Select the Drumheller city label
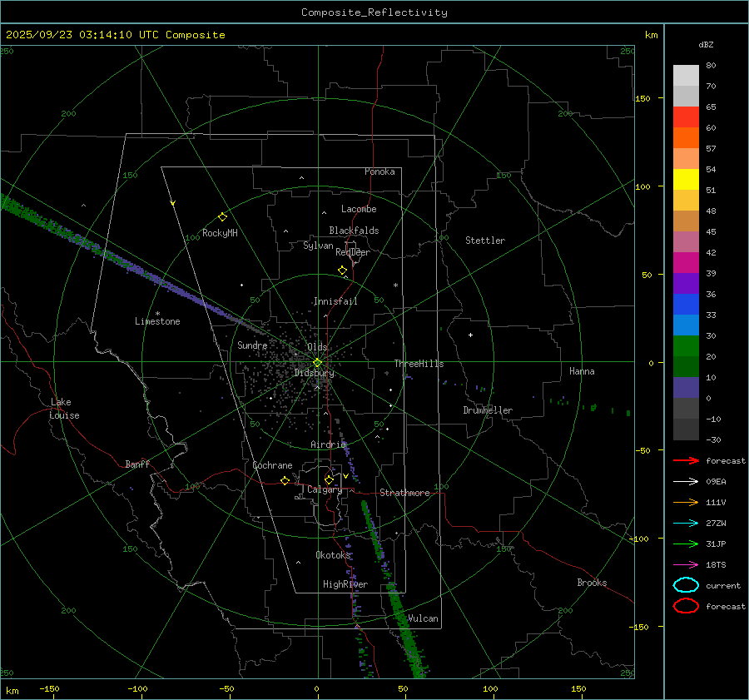Image resolution: width=749 pixels, height=700 pixels. point(488,410)
